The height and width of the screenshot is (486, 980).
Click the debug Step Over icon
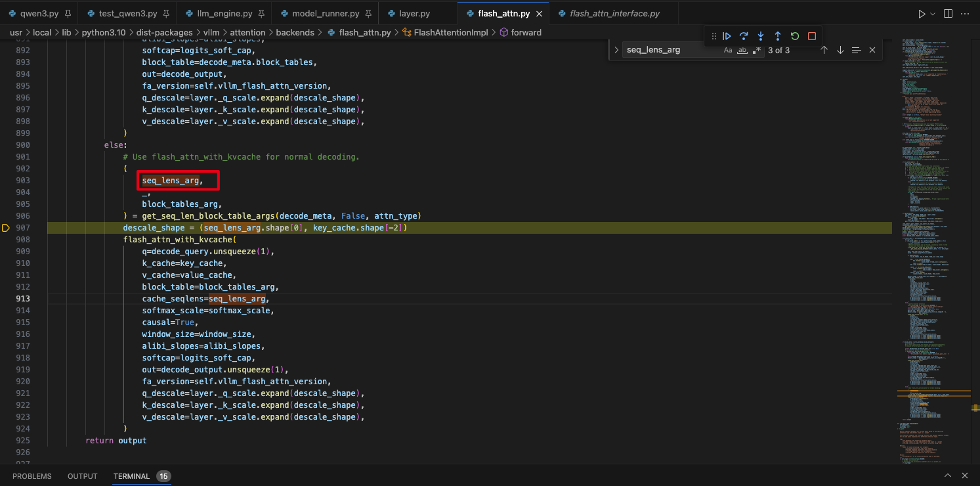click(x=744, y=36)
